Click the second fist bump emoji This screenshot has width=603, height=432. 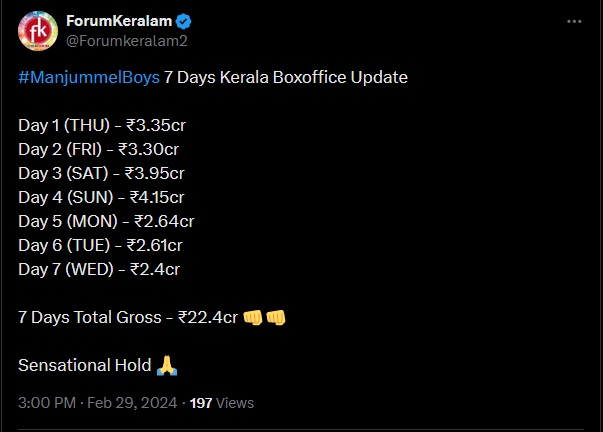(276, 317)
